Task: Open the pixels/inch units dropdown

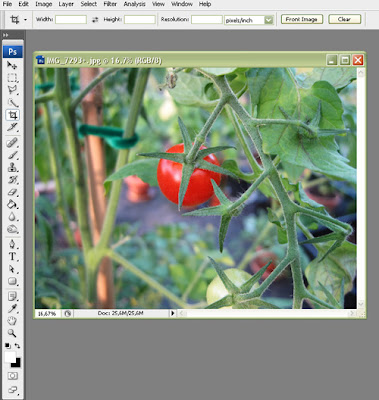Action: pyautogui.click(x=249, y=20)
